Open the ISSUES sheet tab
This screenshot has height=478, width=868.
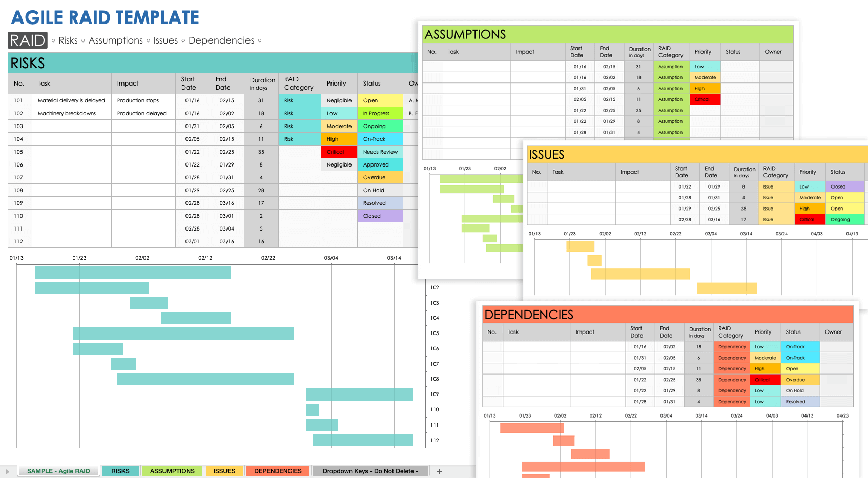pos(224,471)
